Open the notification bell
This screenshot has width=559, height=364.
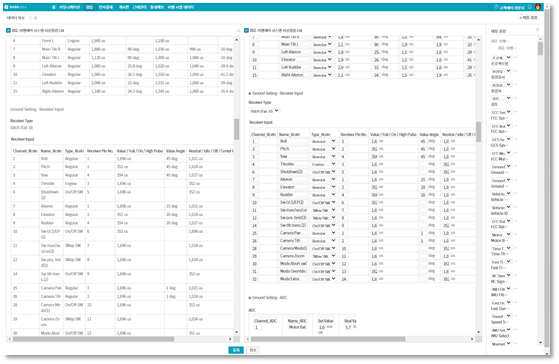pyautogui.click(x=530, y=7)
